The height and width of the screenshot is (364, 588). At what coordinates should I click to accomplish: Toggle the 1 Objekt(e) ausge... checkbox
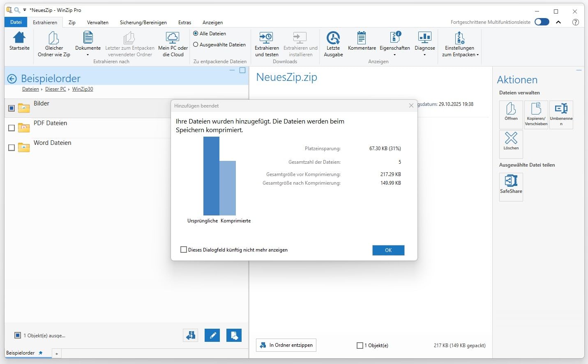point(18,335)
